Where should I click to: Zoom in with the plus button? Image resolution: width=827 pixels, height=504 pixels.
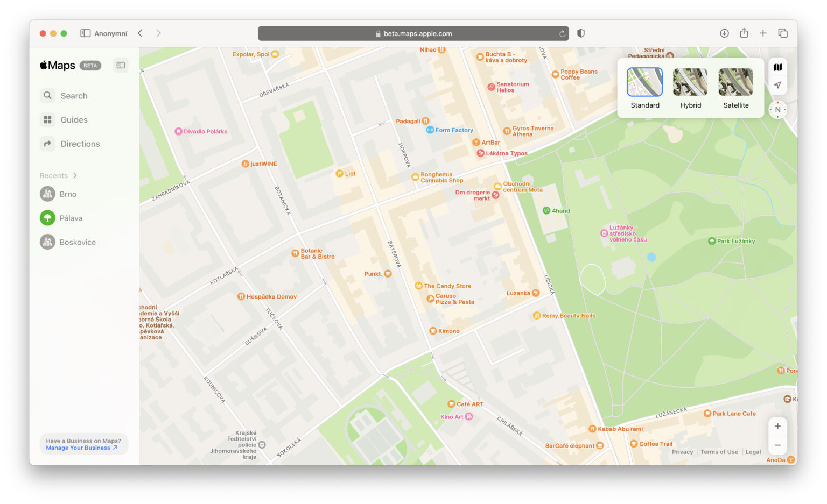(x=777, y=426)
